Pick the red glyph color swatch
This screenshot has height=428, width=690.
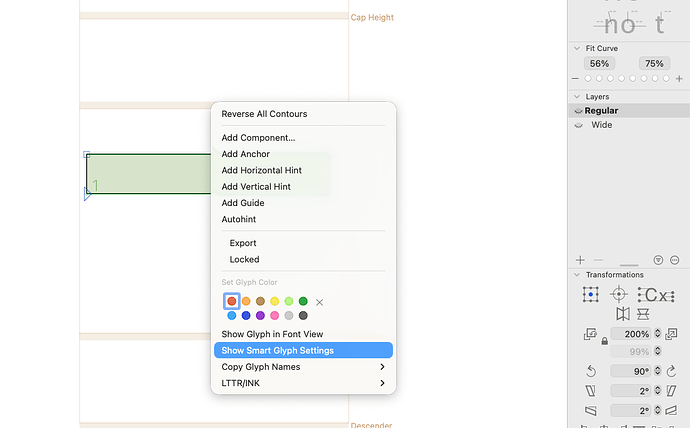tap(231, 301)
